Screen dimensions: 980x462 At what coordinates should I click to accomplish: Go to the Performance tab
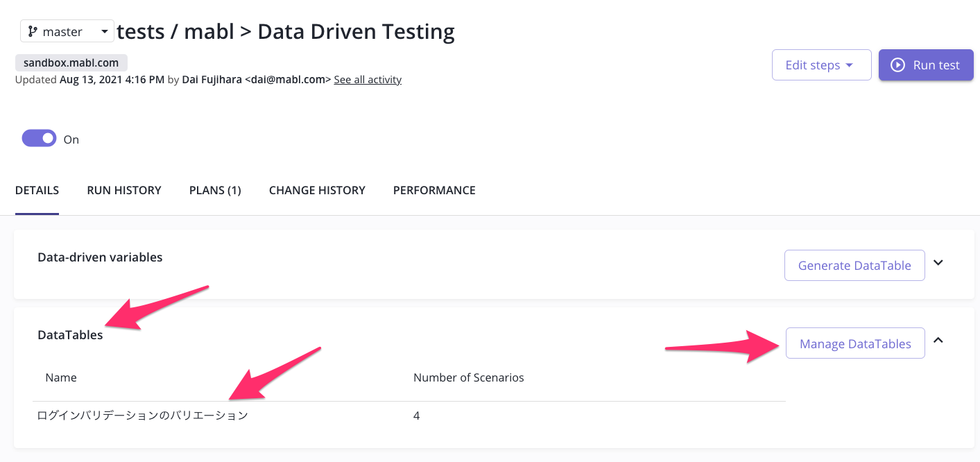point(434,190)
